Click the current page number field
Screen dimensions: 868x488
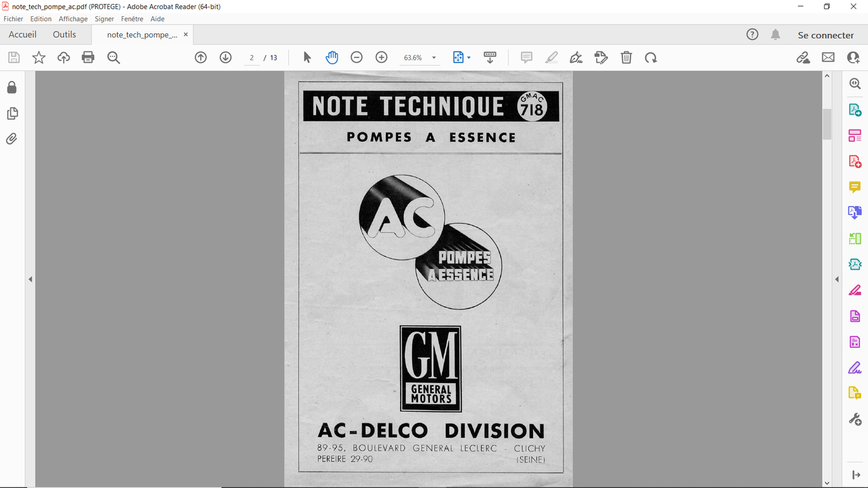(252, 58)
